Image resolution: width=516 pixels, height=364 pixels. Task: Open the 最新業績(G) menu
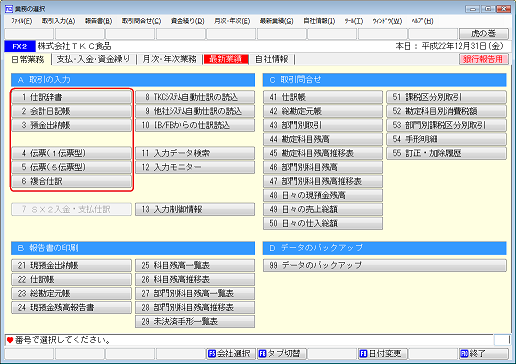[x=276, y=21]
